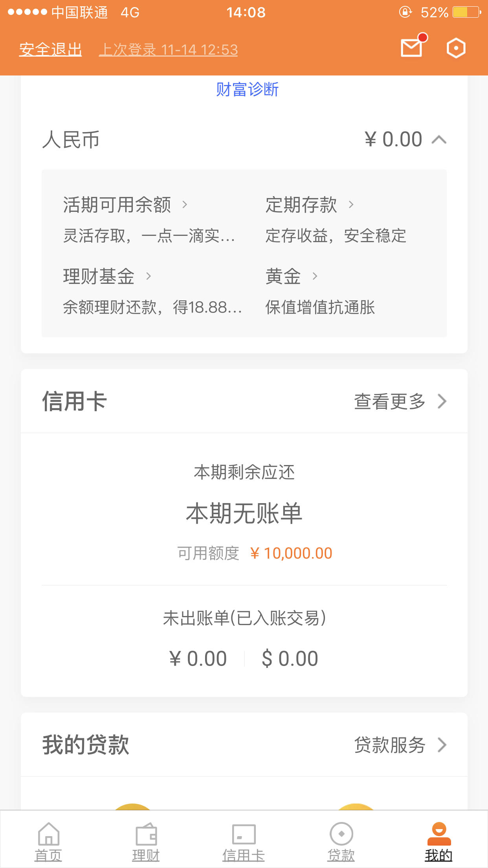Open 黄金 entry
The width and height of the screenshot is (488, 868).
(x=292, y=276)
